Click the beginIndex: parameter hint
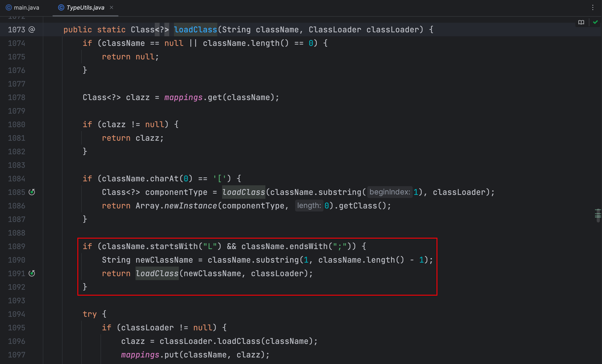The width and height of the screenshot is (602, 364). pyautogui.click(x=390, y=192)
